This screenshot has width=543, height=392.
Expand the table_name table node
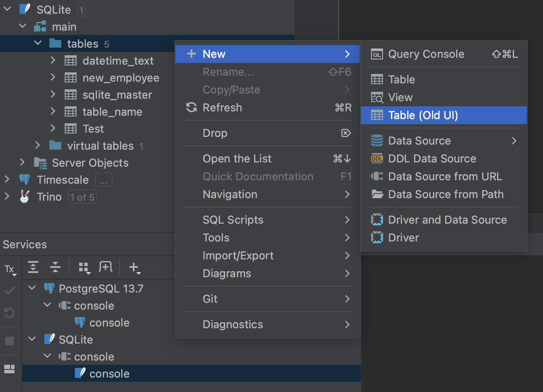click(53, 111)
